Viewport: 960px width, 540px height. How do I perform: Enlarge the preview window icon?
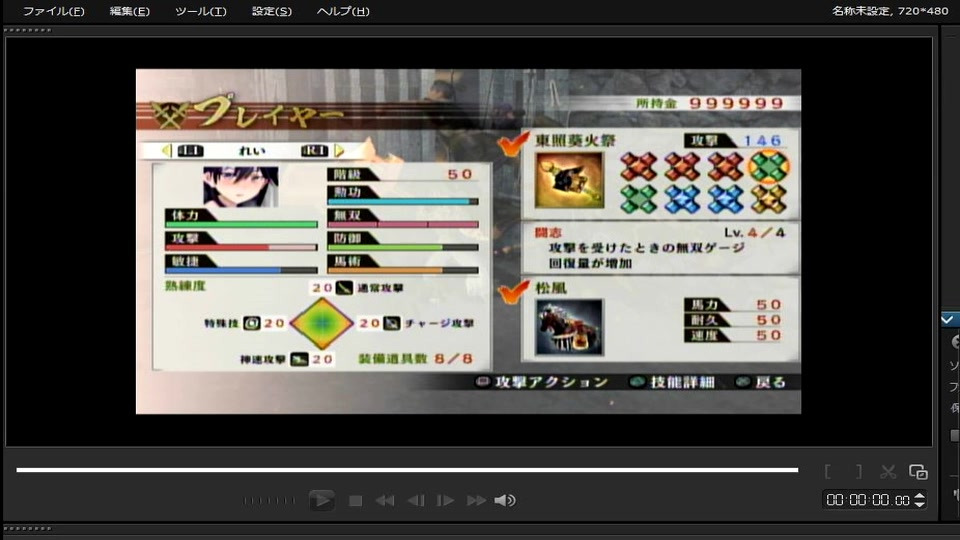point(918,471)
